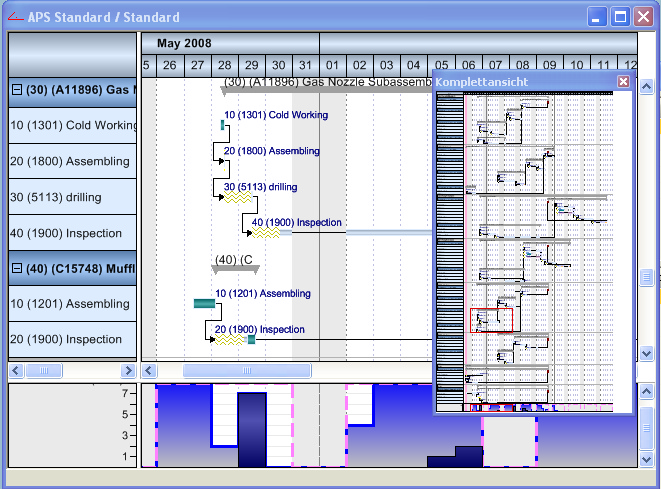Screen dimensions: 661x489
Task: Click the APS application icon in title bar
Action: [13, 17]
